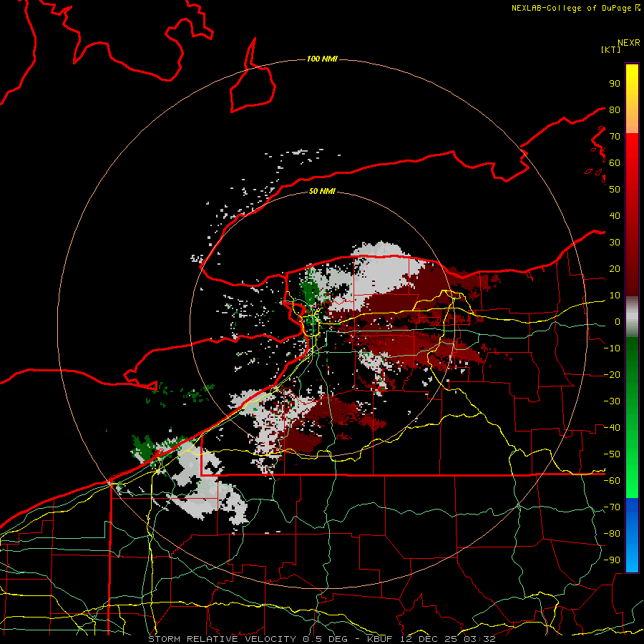This screenshot has width=644, height=644.
Task: Click the Storm Relative Velocity caption text
Action: 321,639
